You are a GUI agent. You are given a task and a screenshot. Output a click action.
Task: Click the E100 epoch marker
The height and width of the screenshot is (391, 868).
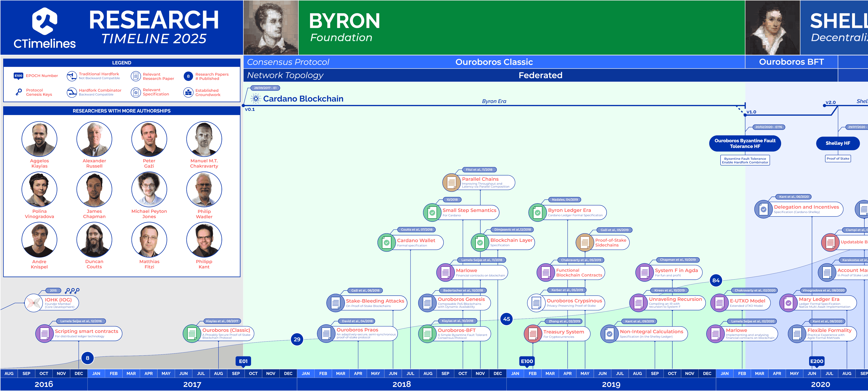click(527, 361)
